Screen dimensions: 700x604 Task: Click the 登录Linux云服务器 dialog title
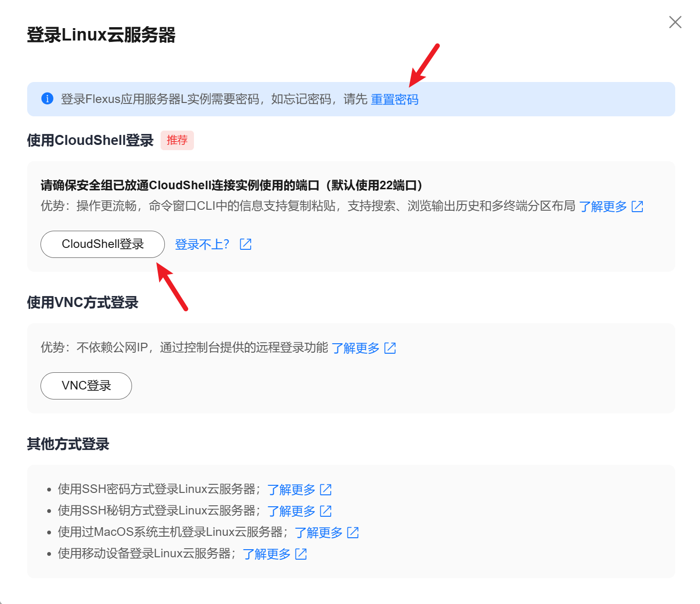click(x=101, y=35)
